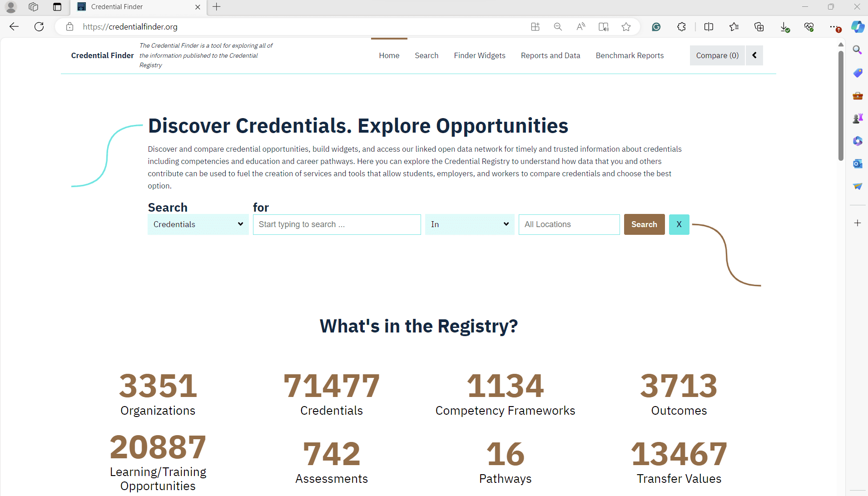Open Collections in the toolbar
868x496 pixels.
coord(759,27)
